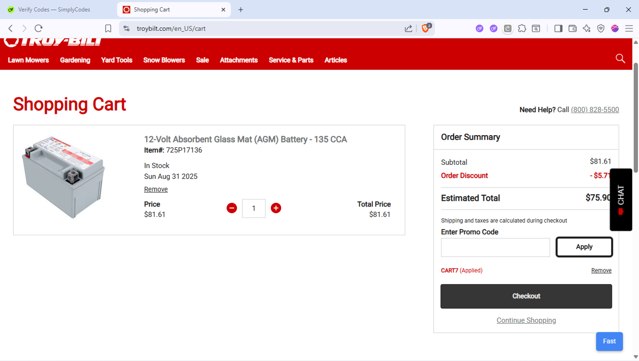Select the Shopping Cart browser tab
The image size is (639, 361).
coord(173,9)
